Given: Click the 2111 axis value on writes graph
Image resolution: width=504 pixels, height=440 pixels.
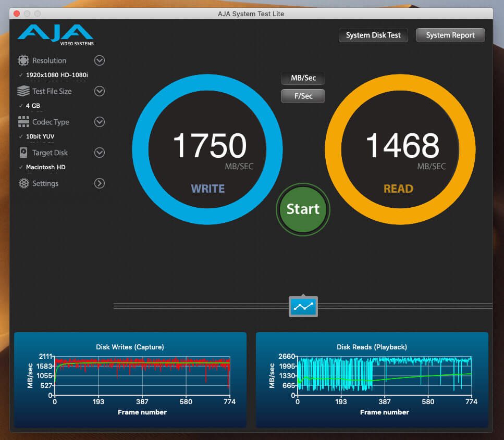Looking at the screenshot, I should pos(45,356).
